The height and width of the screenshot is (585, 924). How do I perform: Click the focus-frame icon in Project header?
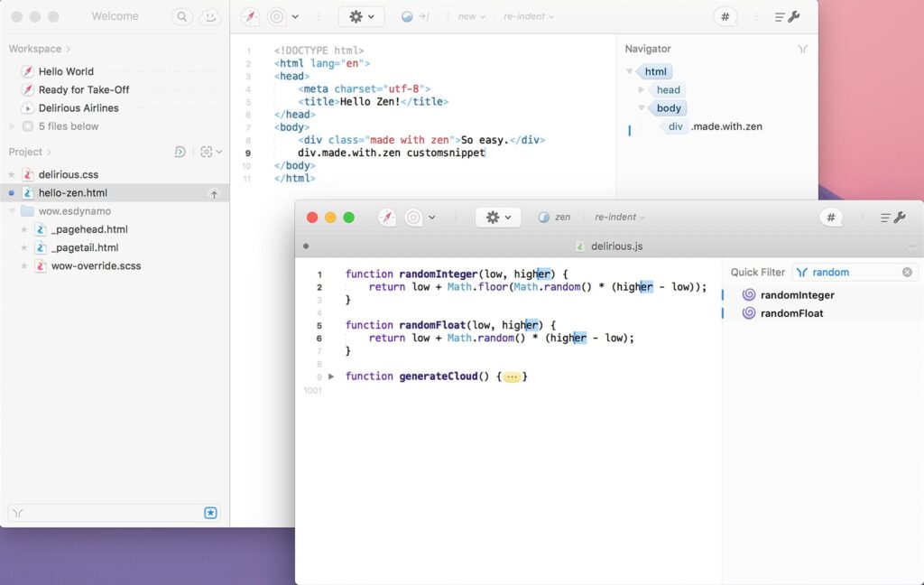pyautogui.click(x=207, y=152)
